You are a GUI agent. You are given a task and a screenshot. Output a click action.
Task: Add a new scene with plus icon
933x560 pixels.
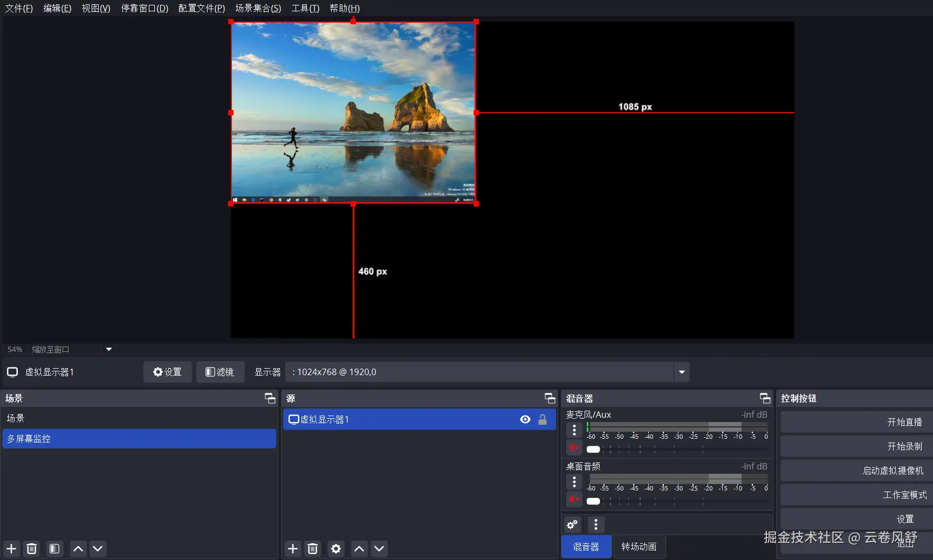click(11, 549)
